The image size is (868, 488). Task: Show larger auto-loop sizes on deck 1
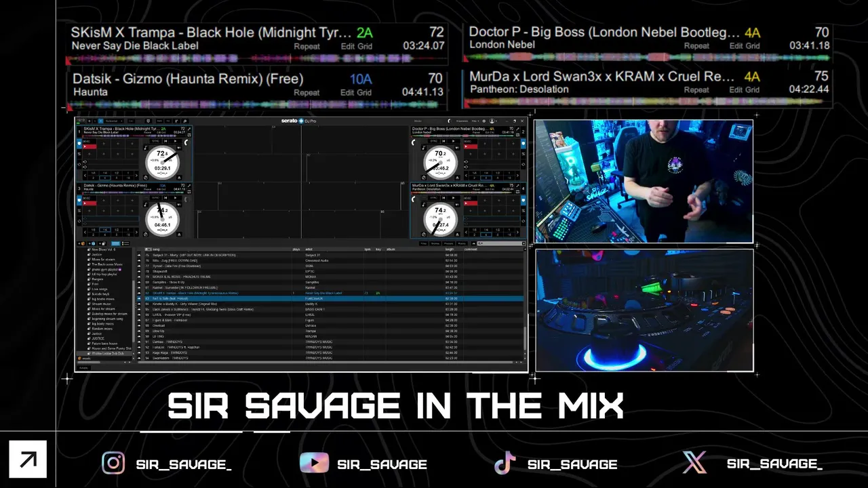tap(136, 176)
